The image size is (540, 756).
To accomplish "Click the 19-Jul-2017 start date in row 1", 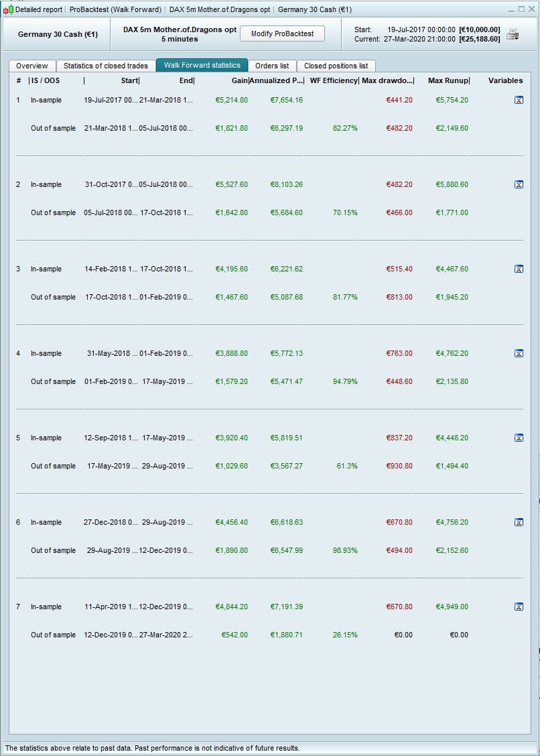I will tap(111, 101).
